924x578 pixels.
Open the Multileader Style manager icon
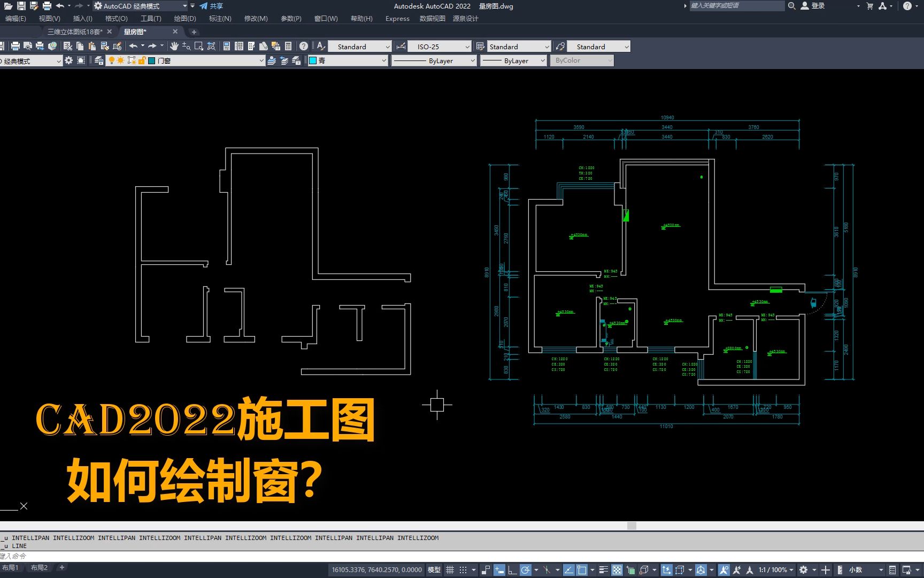560,47
